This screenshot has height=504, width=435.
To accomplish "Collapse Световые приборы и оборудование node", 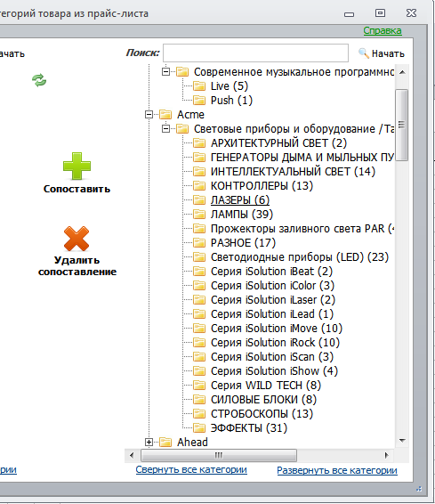I will pyautogui.click(x=165, y=129).
